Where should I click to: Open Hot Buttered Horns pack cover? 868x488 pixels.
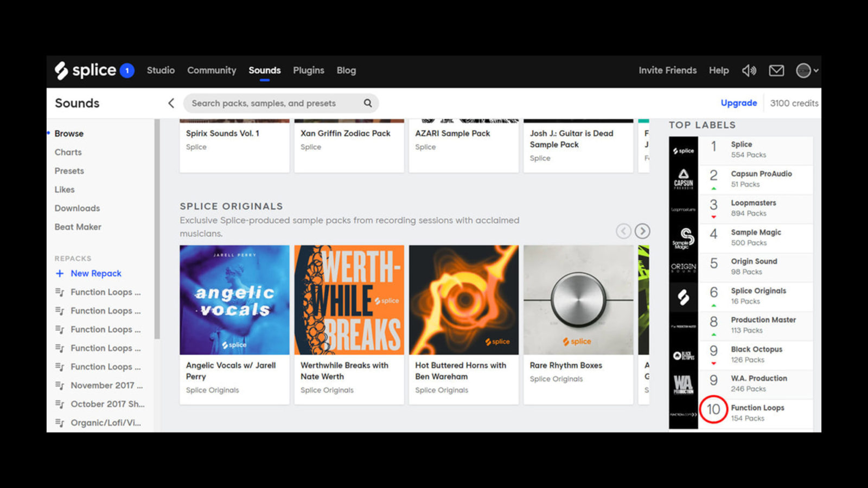(x=464, y=300)
